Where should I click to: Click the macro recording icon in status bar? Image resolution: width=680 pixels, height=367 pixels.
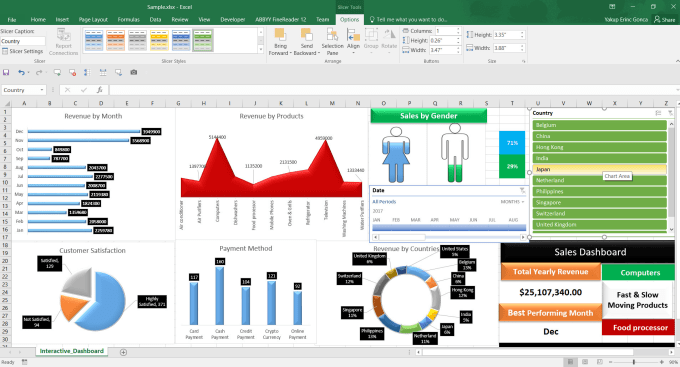24,362
